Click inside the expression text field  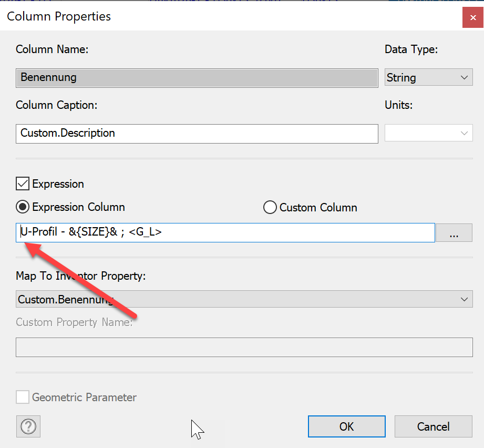pos(210,232)
